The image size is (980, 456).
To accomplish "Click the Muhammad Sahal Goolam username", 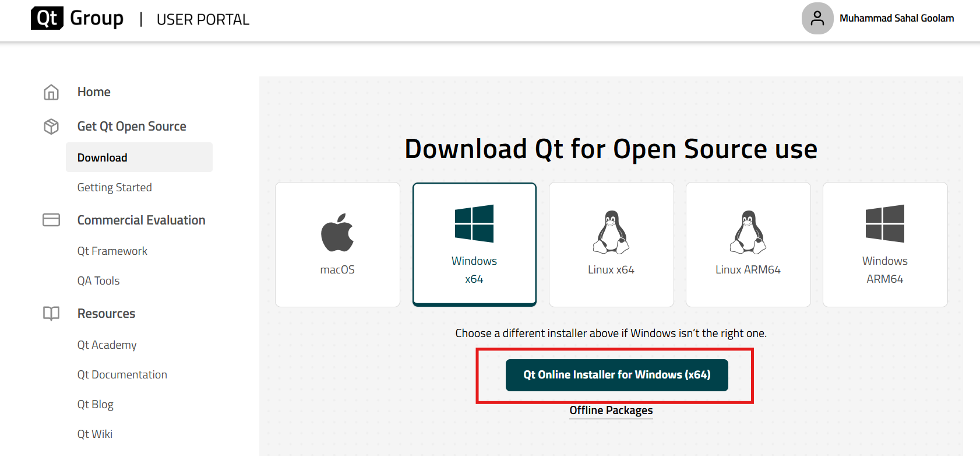I will tap(897, 18).
